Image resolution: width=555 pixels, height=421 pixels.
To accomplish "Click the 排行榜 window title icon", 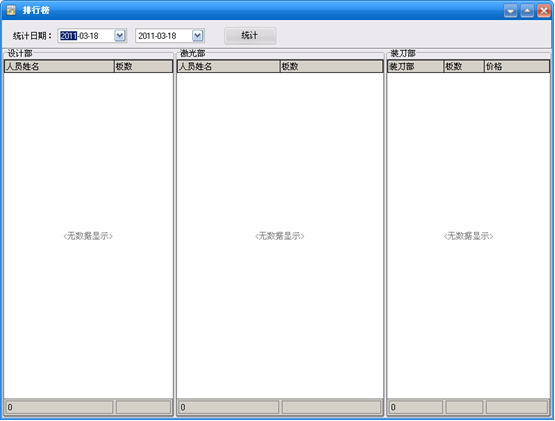I will 11,10.
